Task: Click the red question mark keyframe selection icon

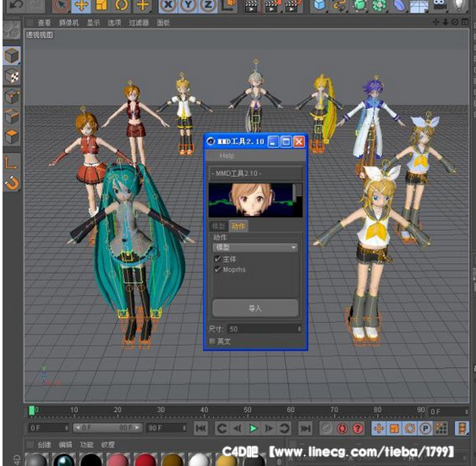Action: [x=358, y=428]
